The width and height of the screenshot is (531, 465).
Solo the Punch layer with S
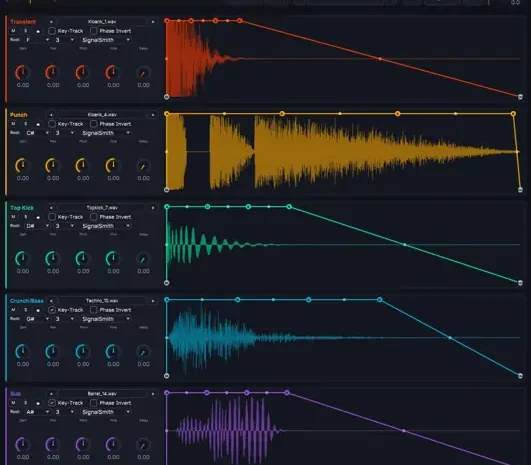tap(25, 124)
